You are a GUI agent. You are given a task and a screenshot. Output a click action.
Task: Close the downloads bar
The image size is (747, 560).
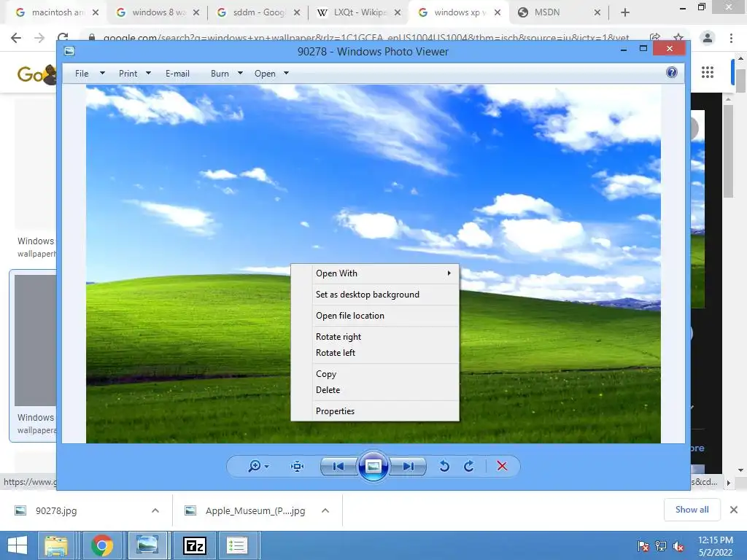click(x=734, y=510)
